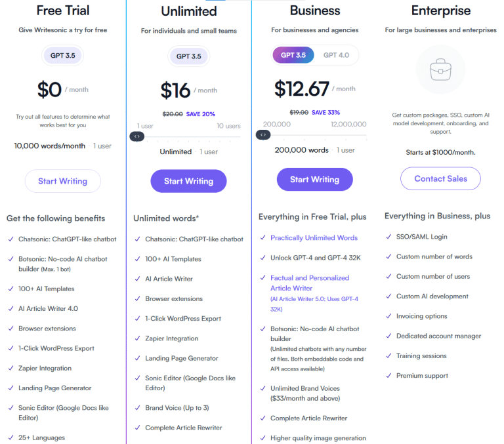Click the Enterprise briefcase icon
The image size is (504, 444).
(x=440, y=70)
